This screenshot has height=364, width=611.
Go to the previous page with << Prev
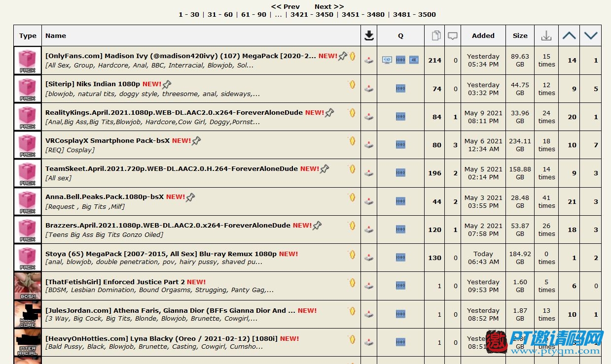286,6
